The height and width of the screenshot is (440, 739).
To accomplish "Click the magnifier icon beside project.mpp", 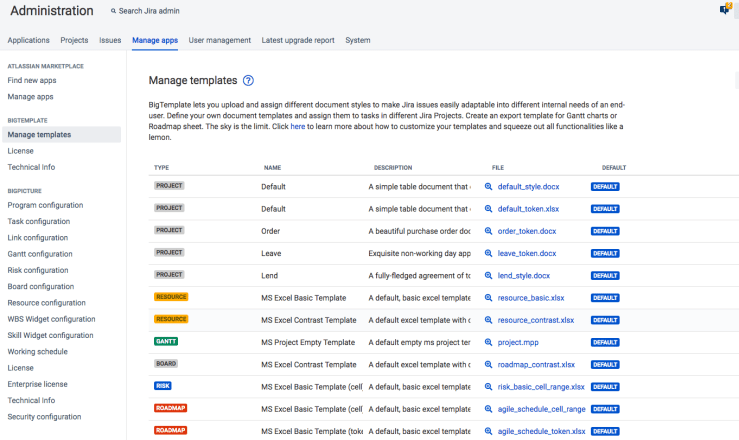I will pos(489,342).
